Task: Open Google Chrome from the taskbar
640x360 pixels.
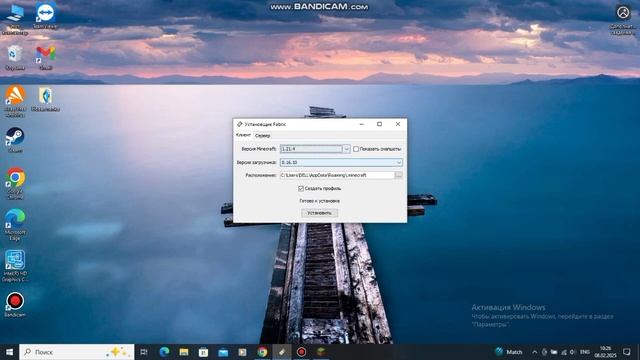Action: tap(262, 352)
